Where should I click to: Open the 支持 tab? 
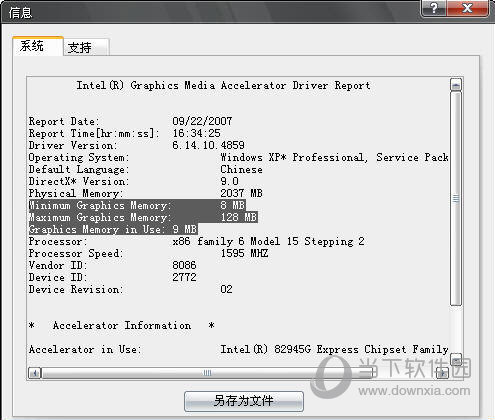(86, 48)
